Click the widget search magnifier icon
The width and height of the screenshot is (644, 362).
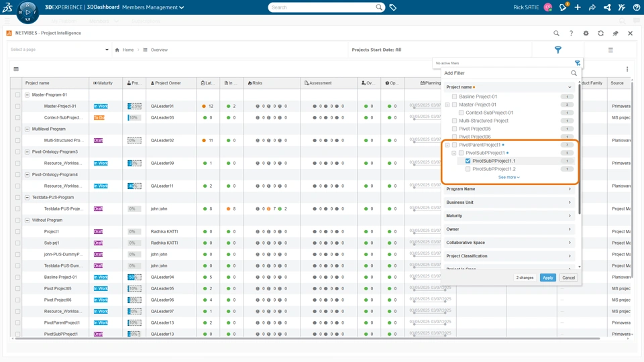pos(556,34)
